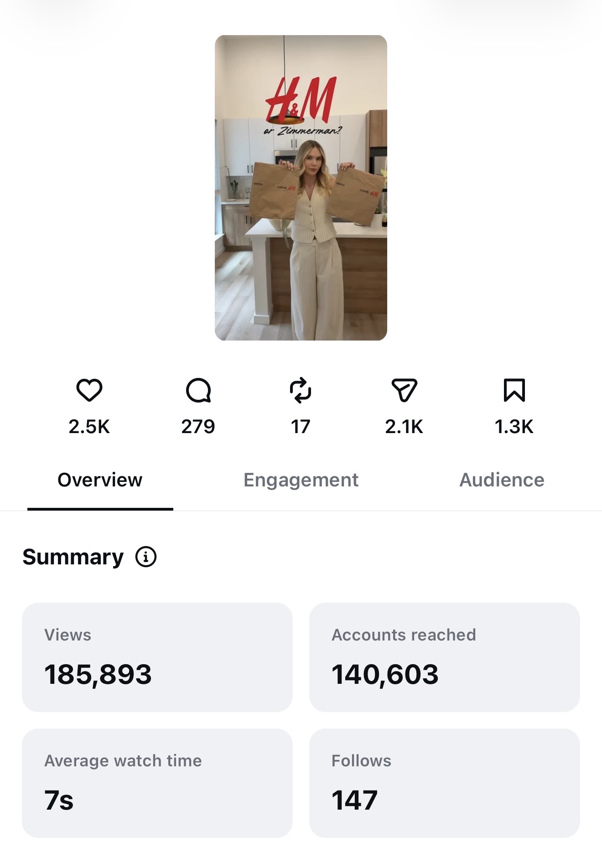Click the 1.3K saves count
602x868 pixels.
pos(514,427)
